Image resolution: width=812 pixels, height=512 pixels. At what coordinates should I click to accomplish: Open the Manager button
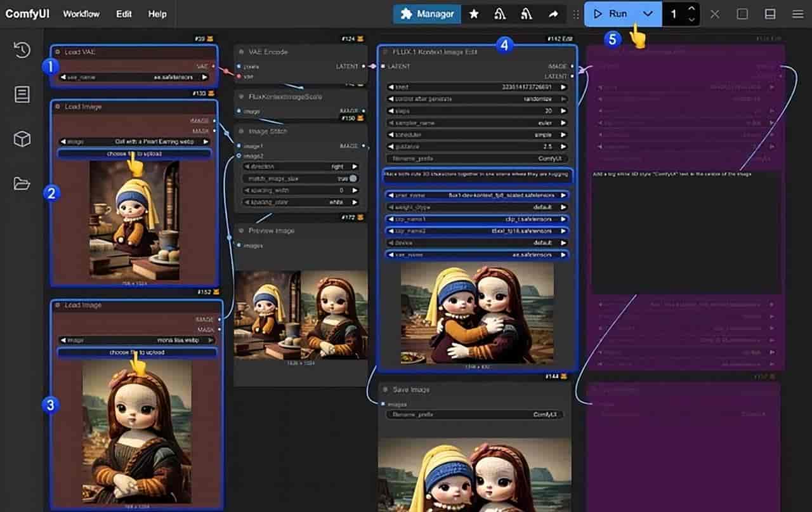(427, 14)
